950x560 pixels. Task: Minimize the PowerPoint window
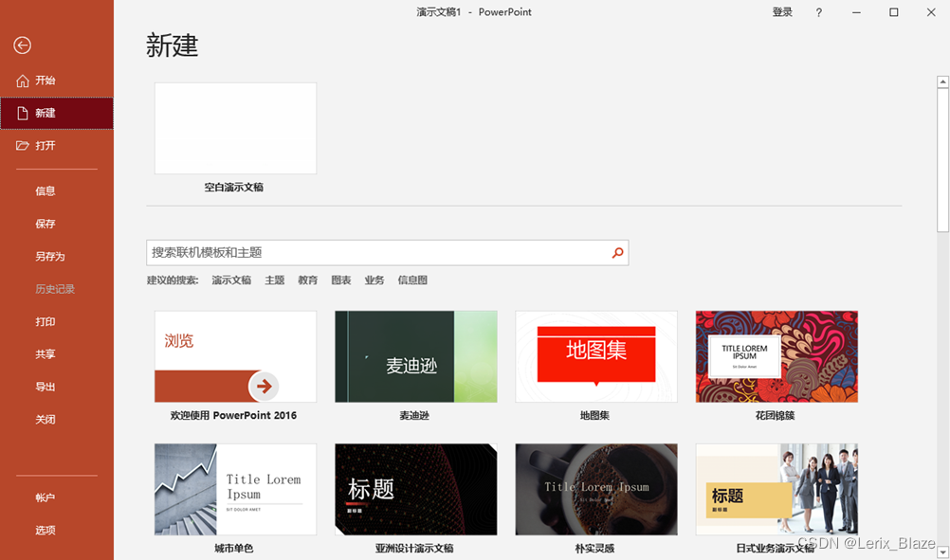(x=856, y=12)
